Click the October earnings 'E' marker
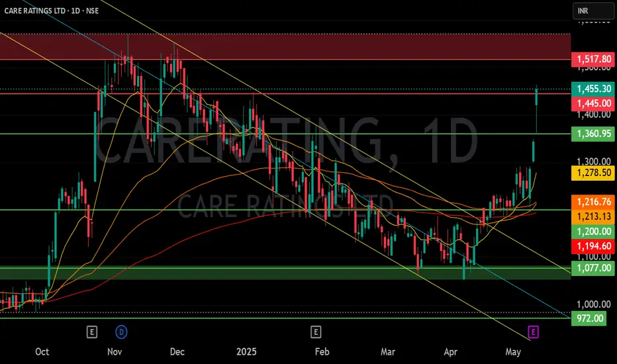Viewport: 617px width, 364px height. pos(91,332)
